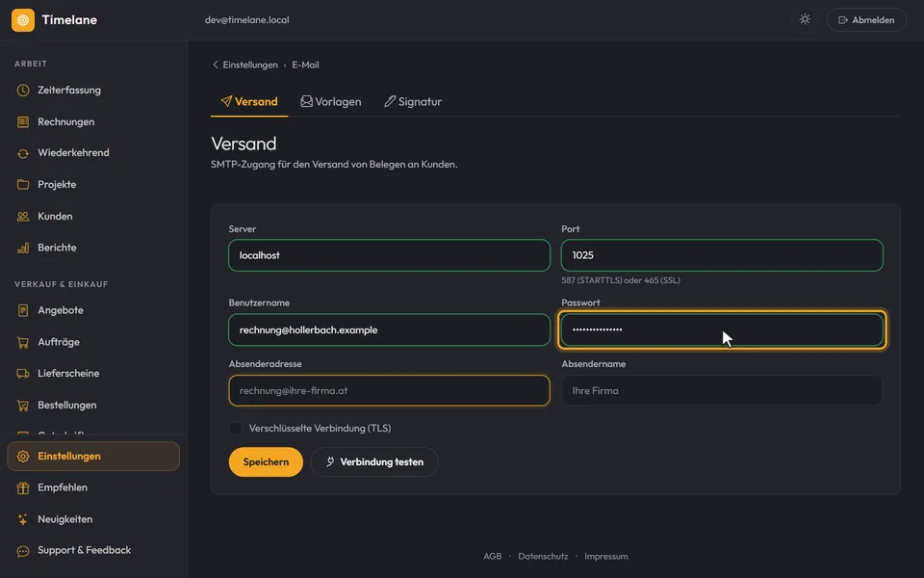
Task: Click the Projekte folder icon
Action: (23, 185)
